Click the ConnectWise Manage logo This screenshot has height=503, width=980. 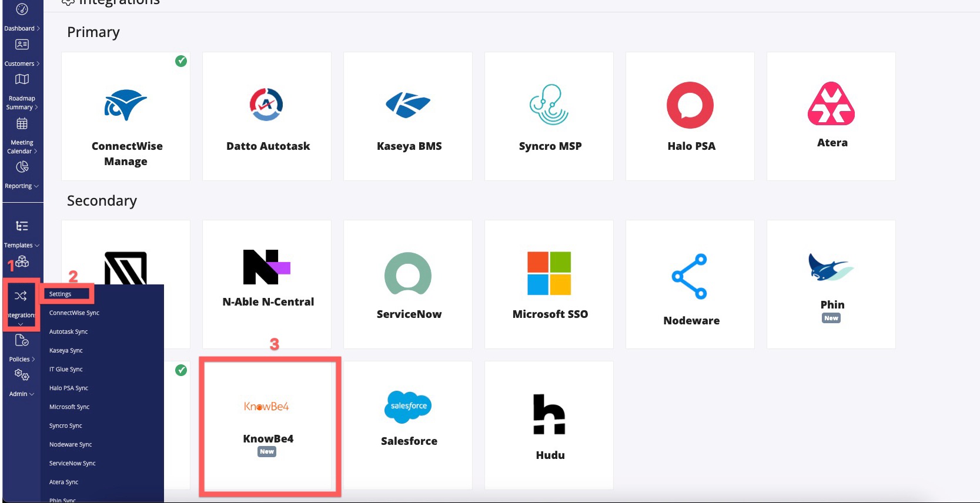[126, 105]
